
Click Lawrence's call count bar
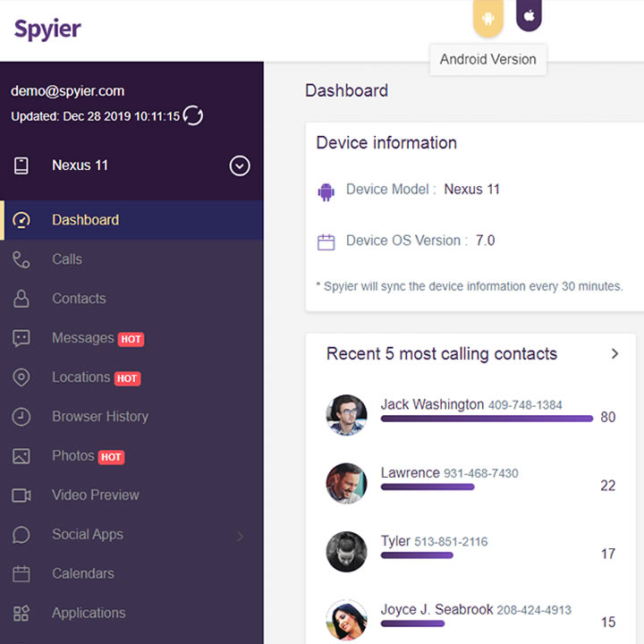[428, 487]
